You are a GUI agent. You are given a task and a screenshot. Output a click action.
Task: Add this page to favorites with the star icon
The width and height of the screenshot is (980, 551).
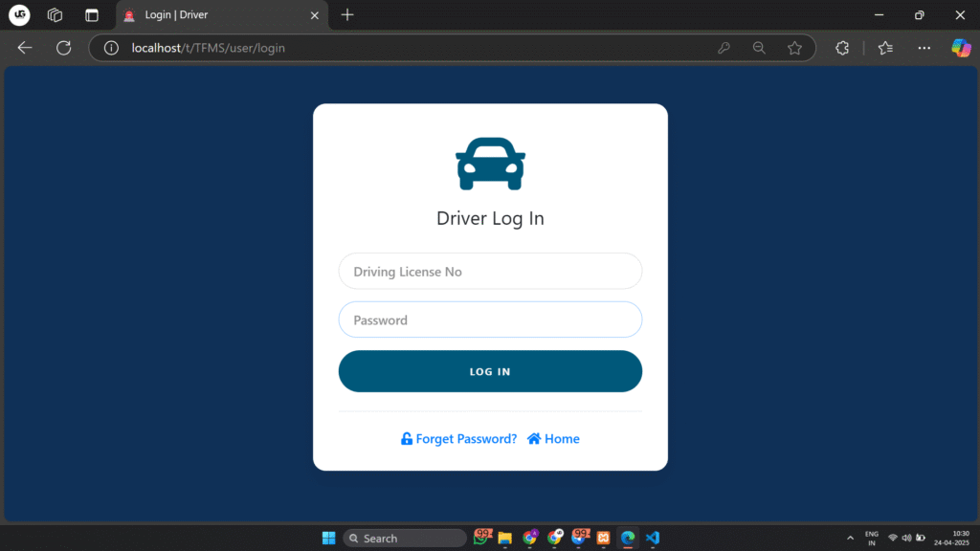794,48
